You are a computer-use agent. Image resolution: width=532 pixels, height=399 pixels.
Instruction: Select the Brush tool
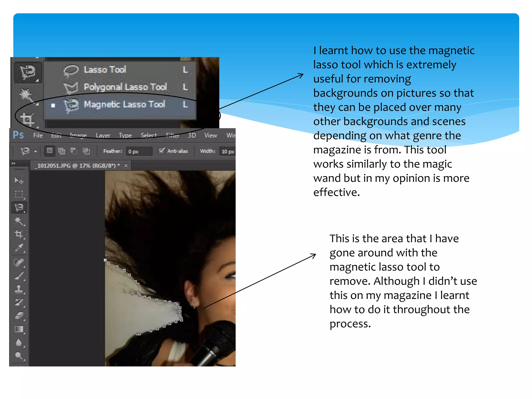(x=19, y=276)
